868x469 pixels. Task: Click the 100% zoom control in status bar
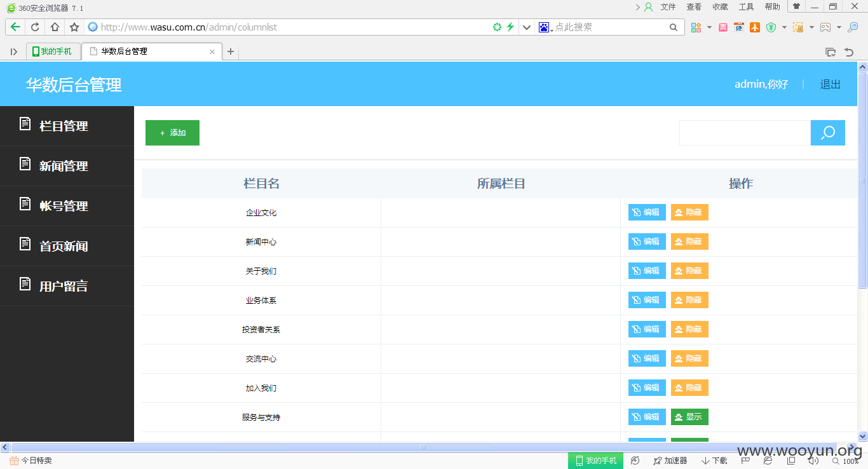click(846, 461)
